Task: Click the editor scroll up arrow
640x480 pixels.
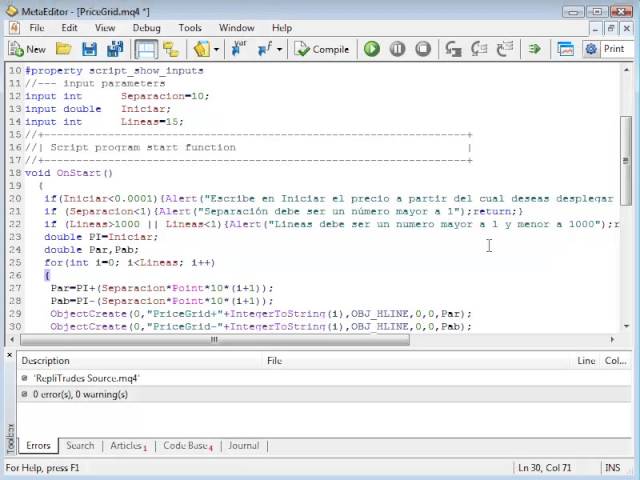Action: tap(626, 70)
